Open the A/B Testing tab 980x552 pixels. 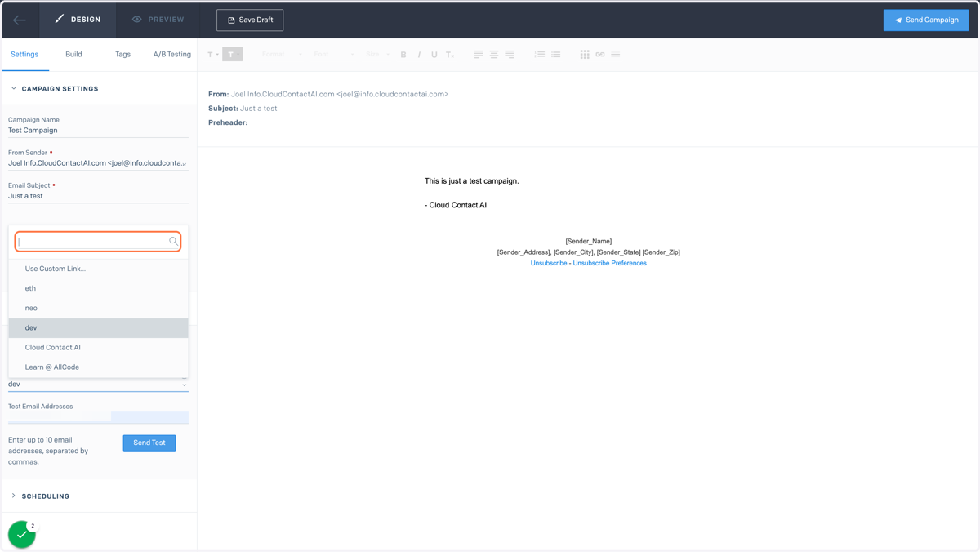[172, 54]
